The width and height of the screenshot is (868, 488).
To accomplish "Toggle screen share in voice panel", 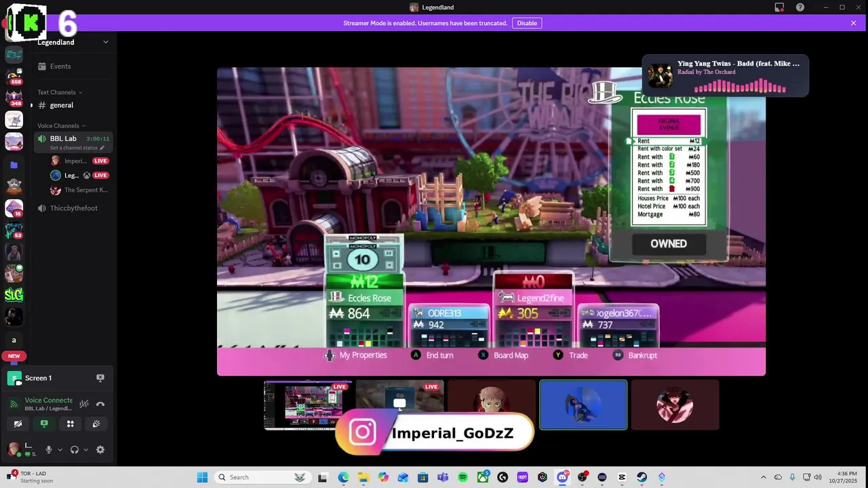I will click(x=44, y=424).
